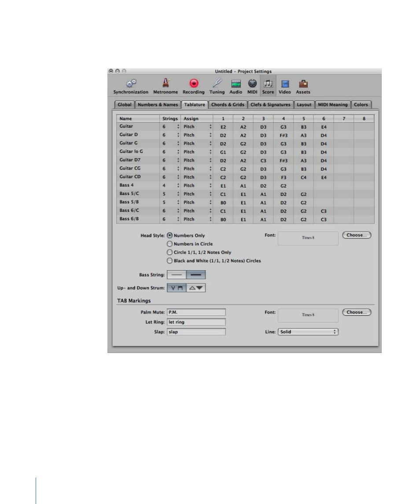Open Video settings filmstrip icon
The image size is (420, 504).
point(285,84)
